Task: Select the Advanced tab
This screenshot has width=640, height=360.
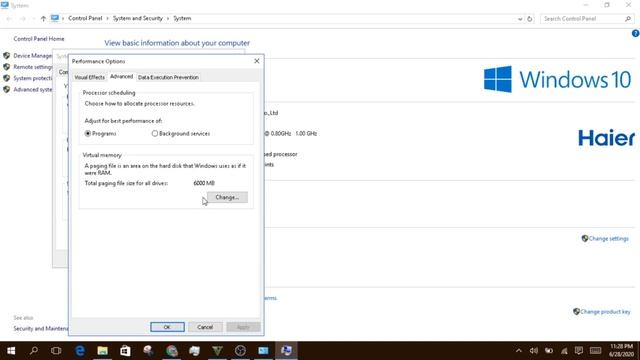Action: tap(121, 76)
